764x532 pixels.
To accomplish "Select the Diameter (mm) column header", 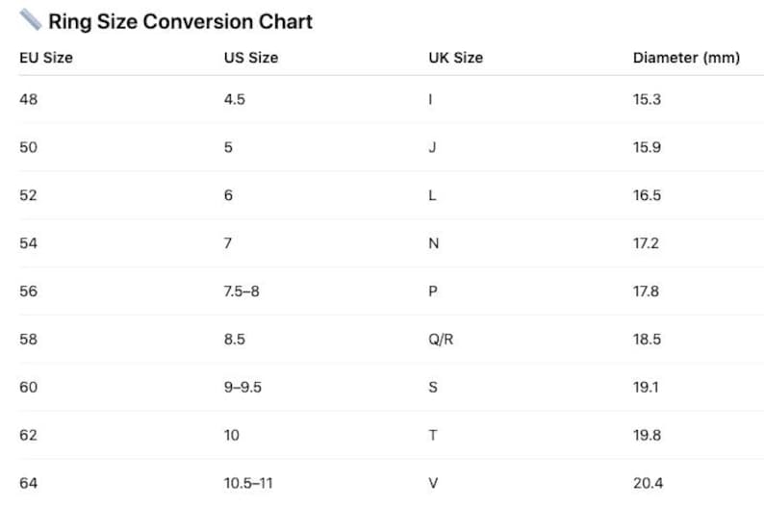I will [686, 58].
